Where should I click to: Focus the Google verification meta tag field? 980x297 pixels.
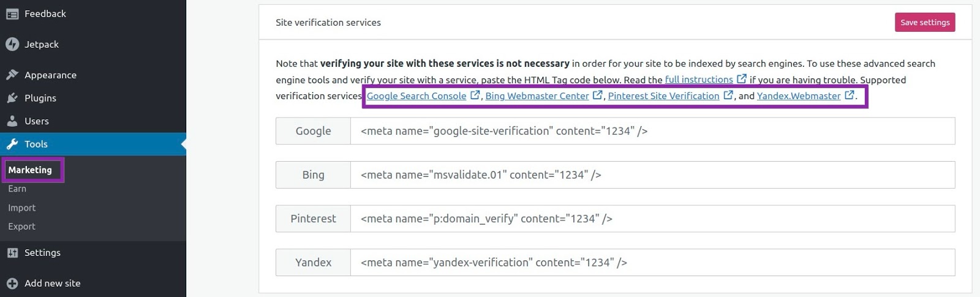coord(652,131)
